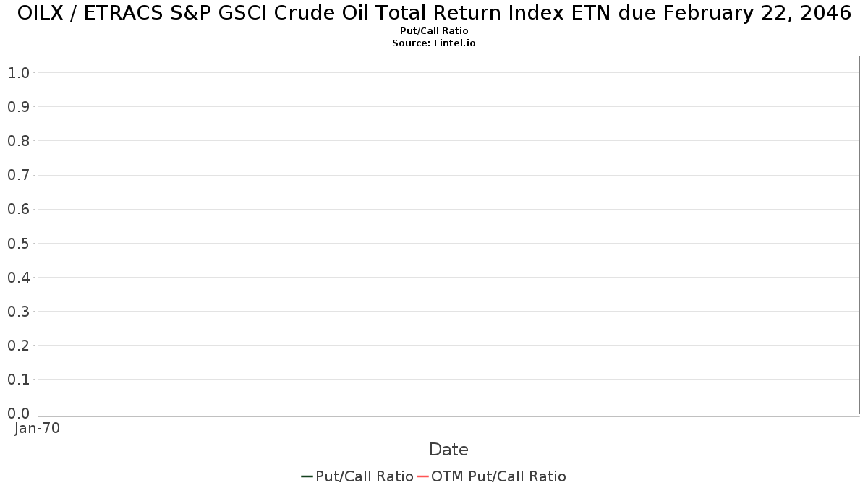Click the 0.0 y-axis label
The image size is (868, 488).
18,413
